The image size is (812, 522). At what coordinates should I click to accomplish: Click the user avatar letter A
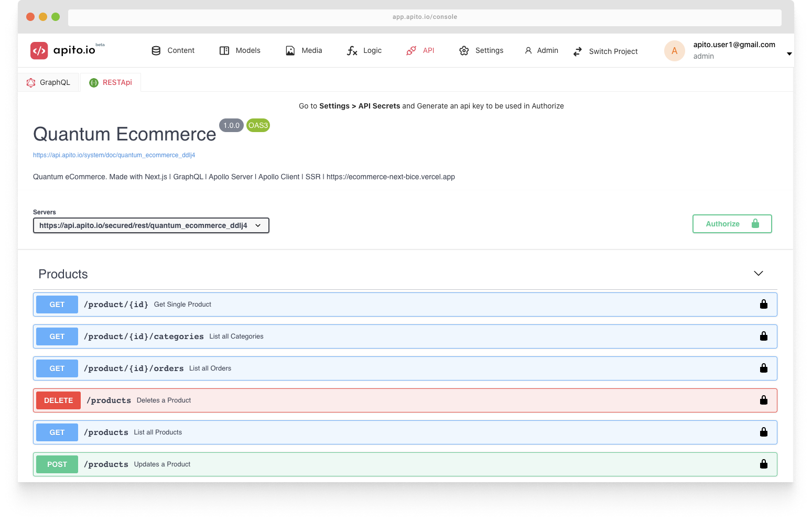675,51
